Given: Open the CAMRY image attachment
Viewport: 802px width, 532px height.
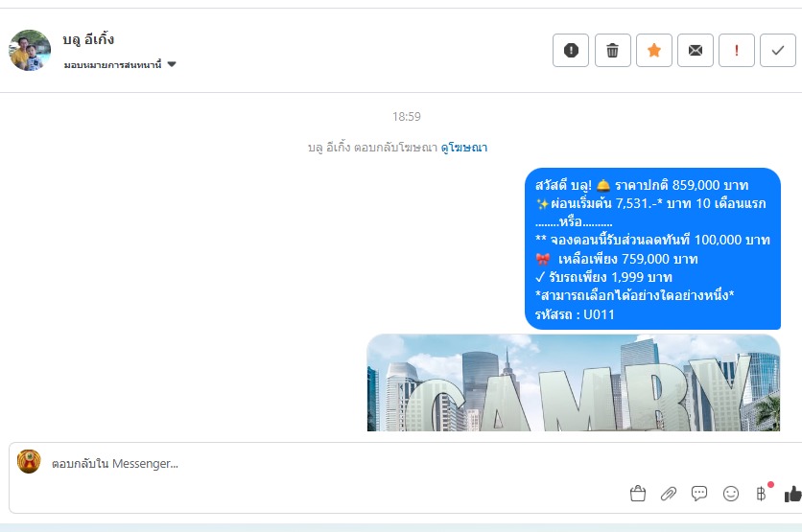Looking at the screenshot, I should [574, 382].
